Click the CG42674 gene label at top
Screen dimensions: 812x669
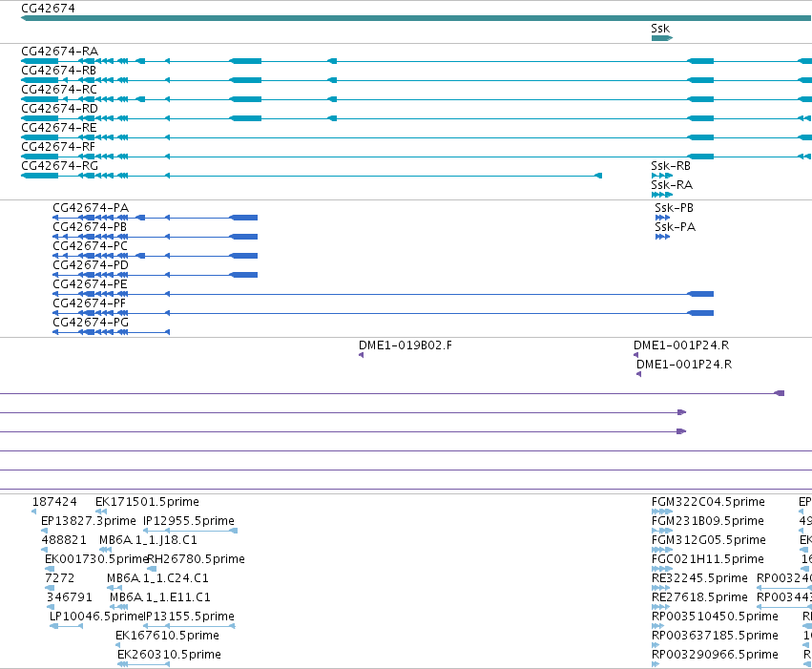(48, 9)
